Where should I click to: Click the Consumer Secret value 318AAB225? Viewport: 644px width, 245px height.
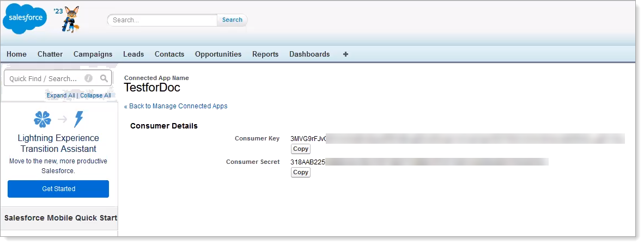click(308, 162)
